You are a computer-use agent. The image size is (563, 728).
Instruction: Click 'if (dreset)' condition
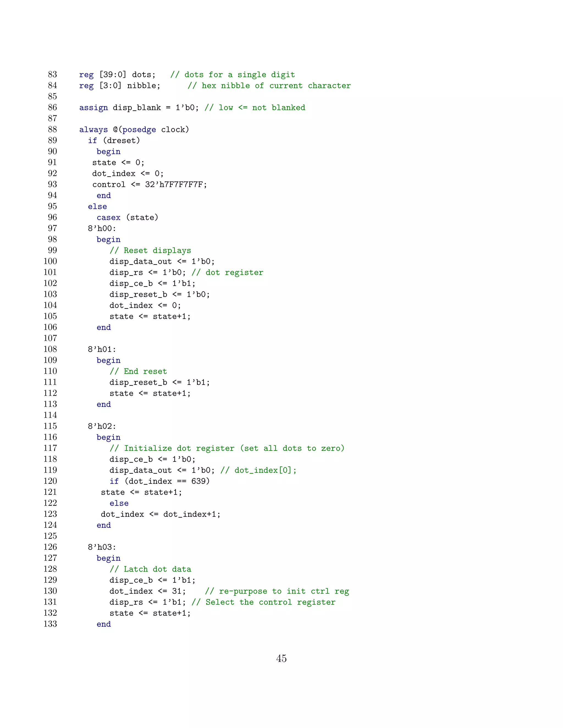[114, 141]
